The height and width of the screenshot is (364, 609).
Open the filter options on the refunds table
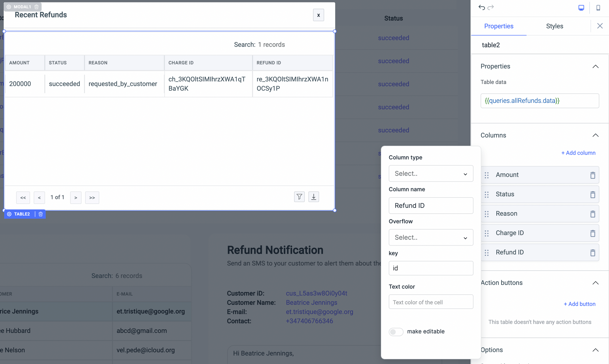click(x=299, y=197)
